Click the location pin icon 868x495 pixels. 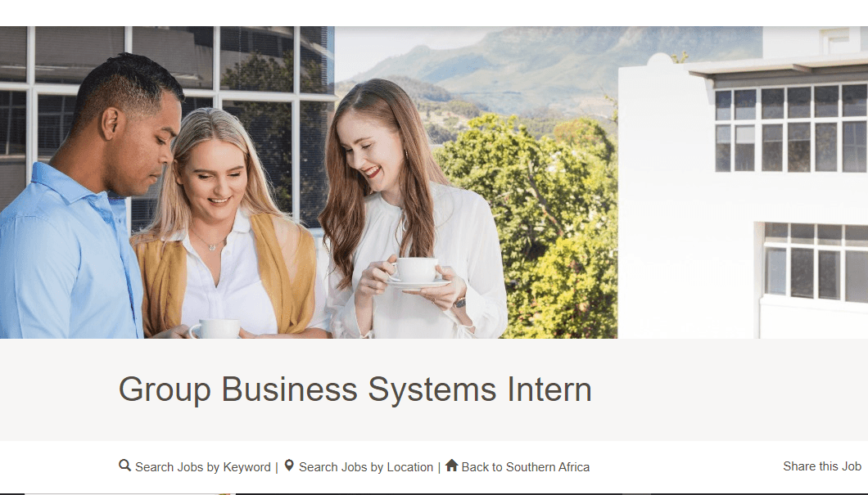(x=289, y=466)
